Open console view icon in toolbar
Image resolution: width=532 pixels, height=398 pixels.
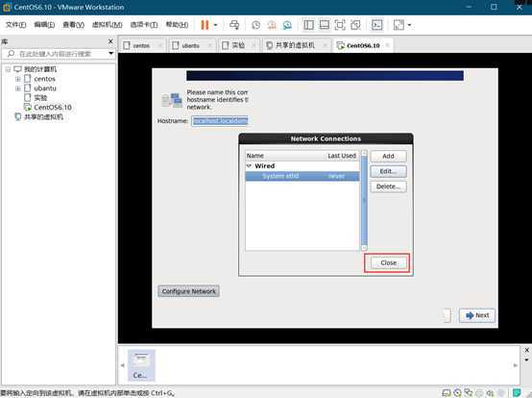coord(377,25)
